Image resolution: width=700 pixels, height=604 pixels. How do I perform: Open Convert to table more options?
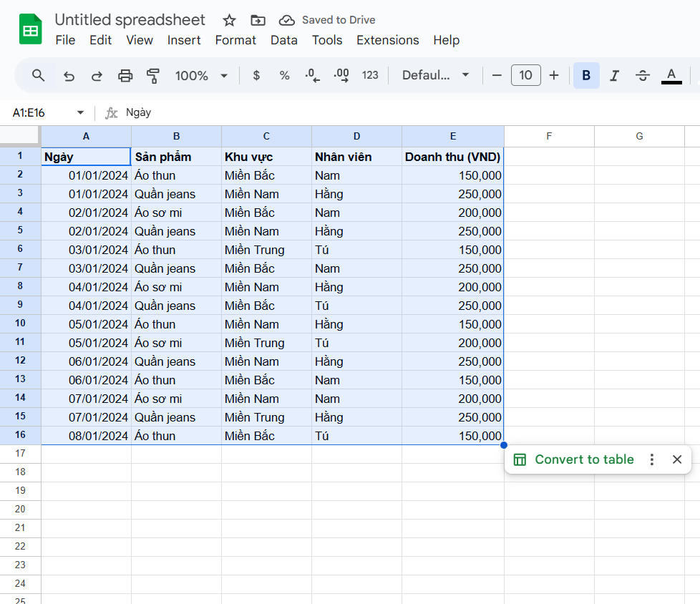coord(652,459)
